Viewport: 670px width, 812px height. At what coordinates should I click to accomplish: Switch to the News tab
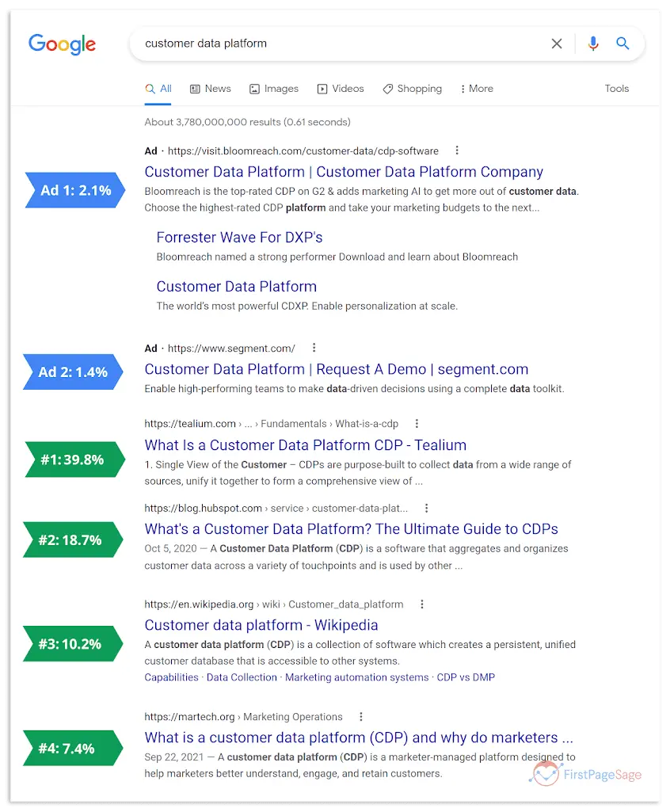210,88
